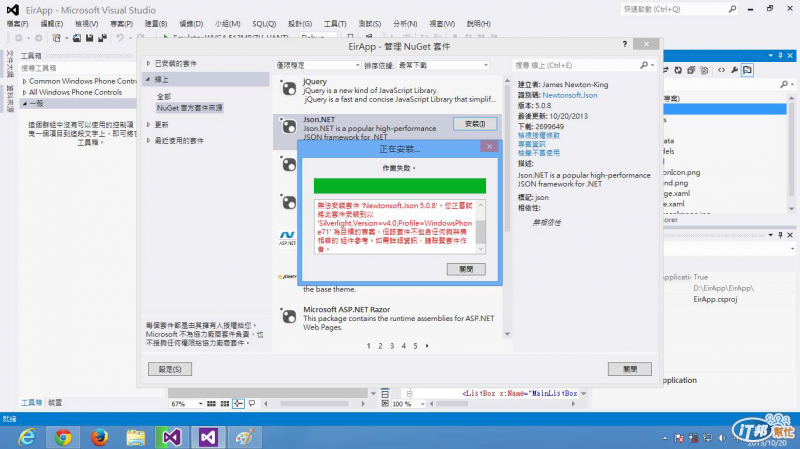Select NuGet 官方套件來源 in the source list

pyautogui.click(x=189, y=108)
